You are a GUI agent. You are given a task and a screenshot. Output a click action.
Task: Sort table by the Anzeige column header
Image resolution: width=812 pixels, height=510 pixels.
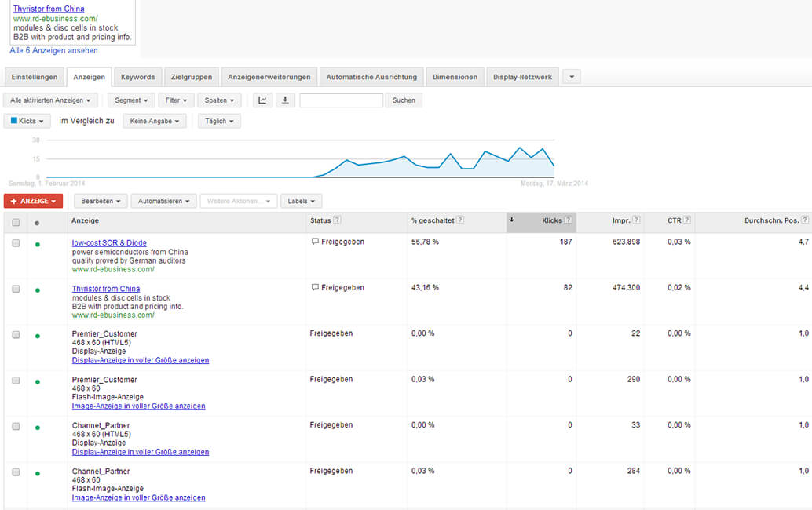(x=85, y=220)
